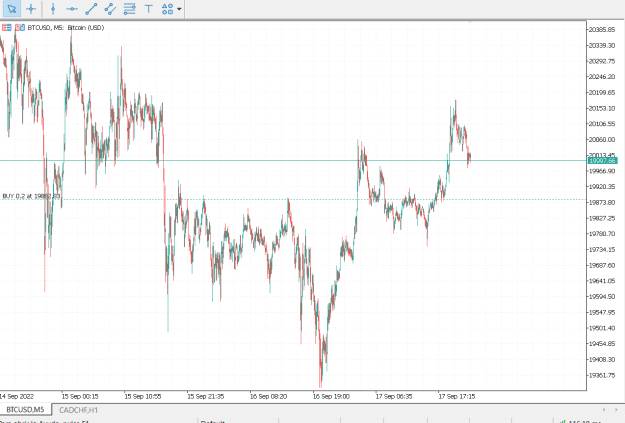This screenshot has height=423, width=625.
Task: Click the 19966.90 price scale label
Action: pyautogui.click(x=602, y=171)
